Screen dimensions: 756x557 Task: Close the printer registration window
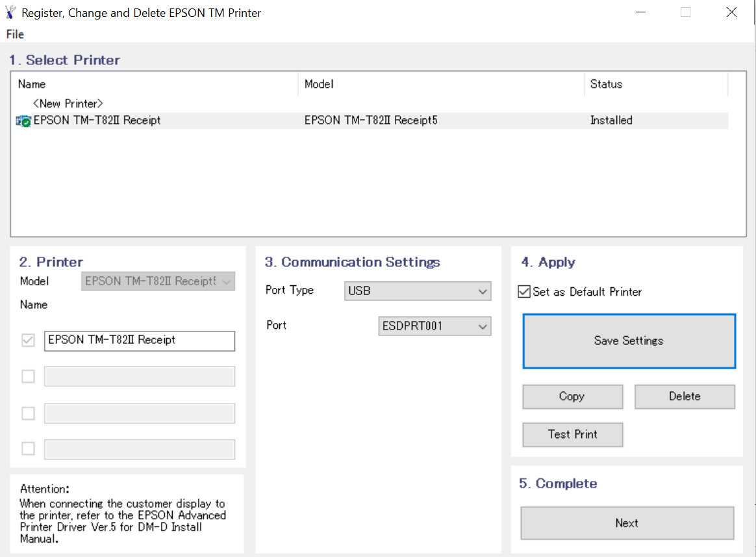coord(731,12)
